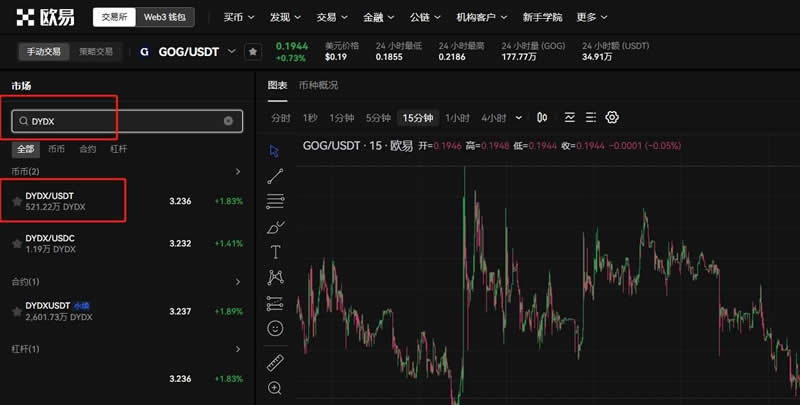The image size is (800, 405).
Task: Pick the brush drawing tool
Action: (x=275, y=227)
